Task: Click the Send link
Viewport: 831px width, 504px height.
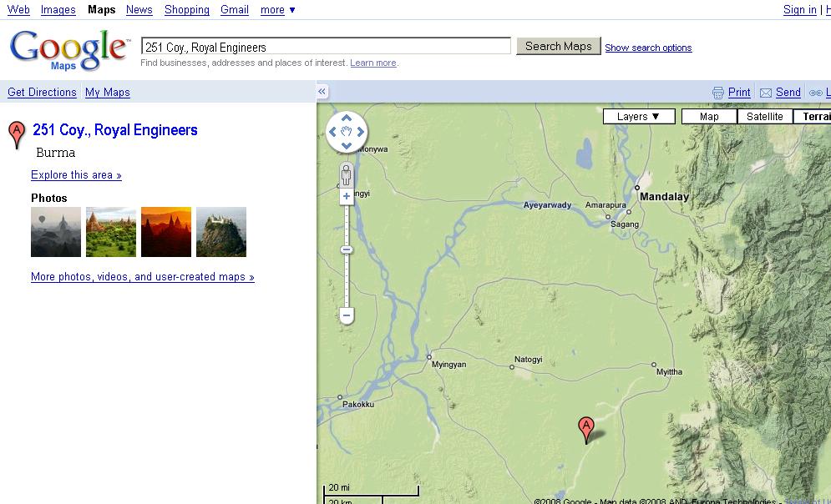Action: [788, 92]
